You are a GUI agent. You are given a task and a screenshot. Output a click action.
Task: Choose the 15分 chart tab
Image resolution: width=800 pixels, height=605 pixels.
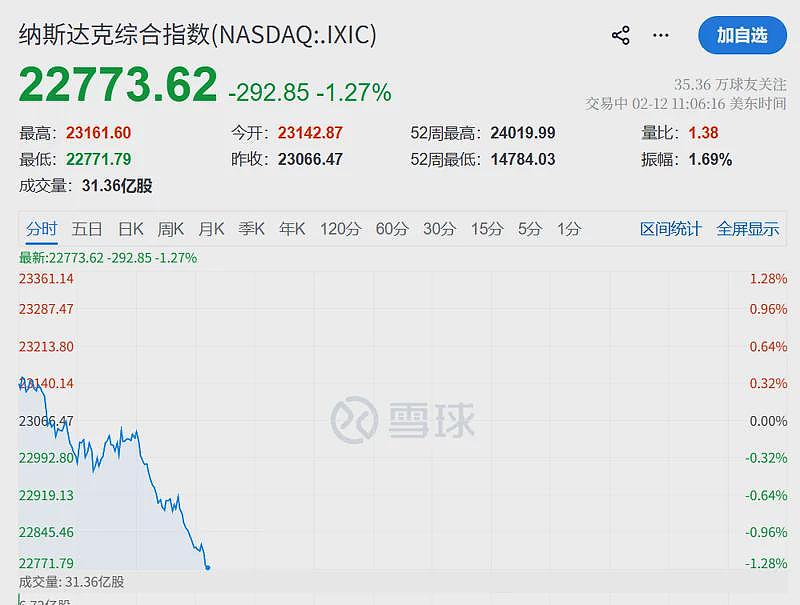(x=487, y=229)
